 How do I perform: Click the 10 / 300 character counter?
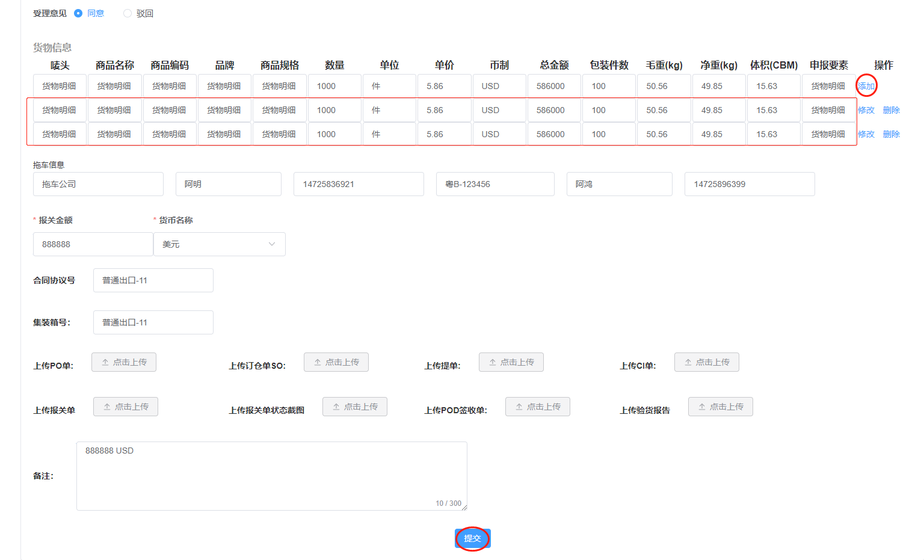pyautogui.click(x=448, y=503)
